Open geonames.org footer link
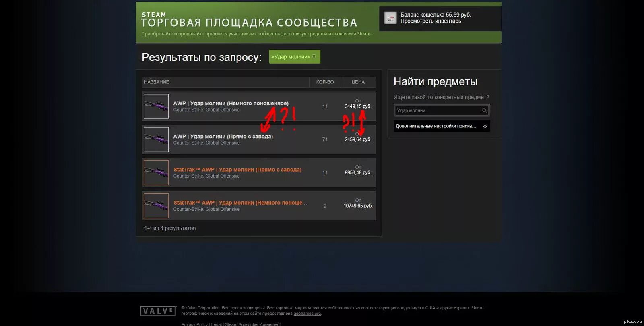 click(x=307, y=313)
